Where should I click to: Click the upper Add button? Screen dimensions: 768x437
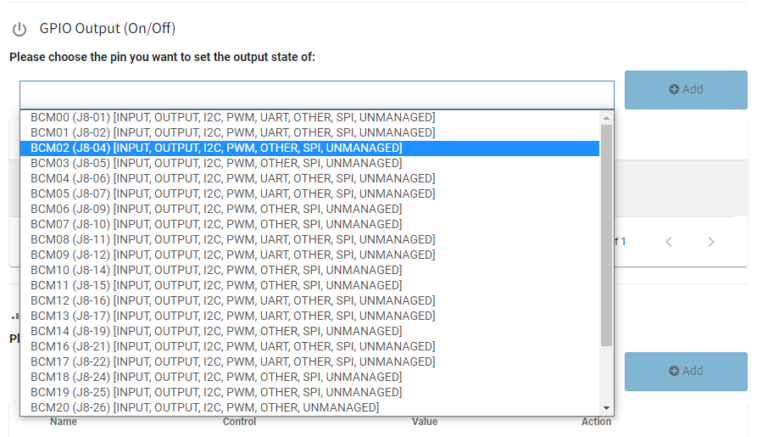685,90
